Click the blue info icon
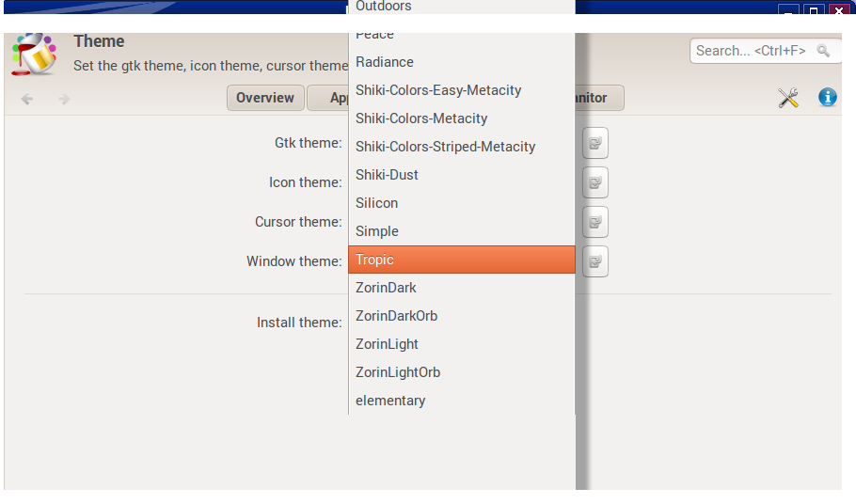This screenshot has width=856, height=504. pyautogui.click(x=828, y=97)
